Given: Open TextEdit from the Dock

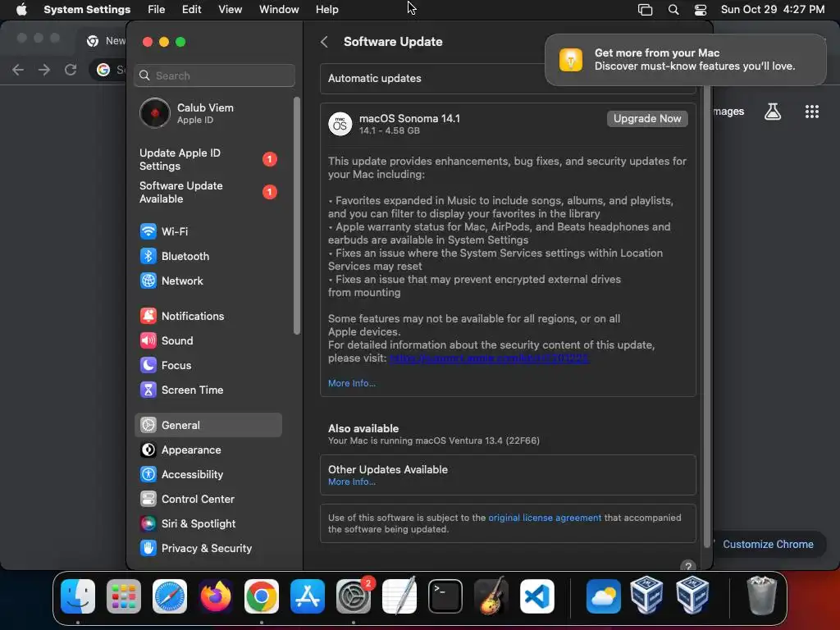Looking at the screenshot, I should click(399, 596).
